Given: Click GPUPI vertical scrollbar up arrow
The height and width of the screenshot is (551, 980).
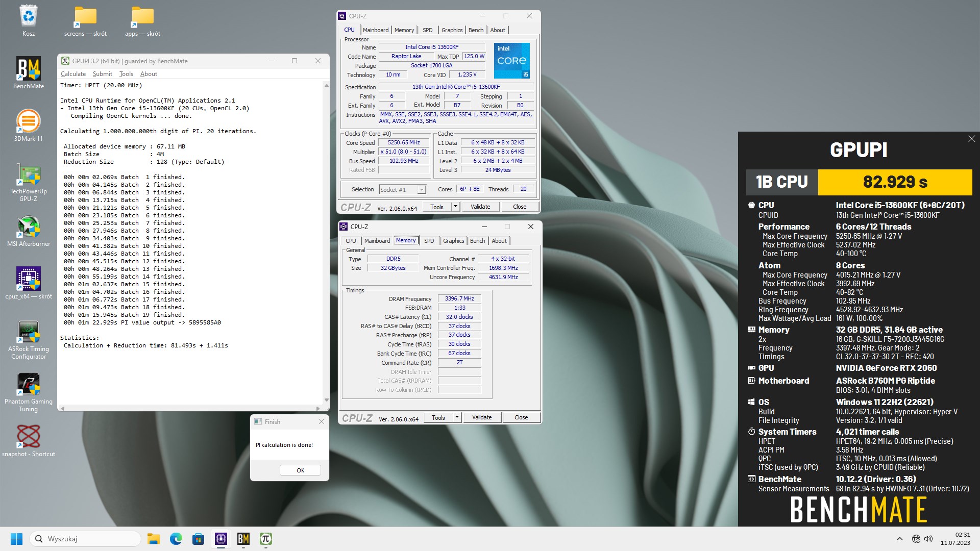Looking at the screenshot, I should pyautogui.click(x=326, y=86).
